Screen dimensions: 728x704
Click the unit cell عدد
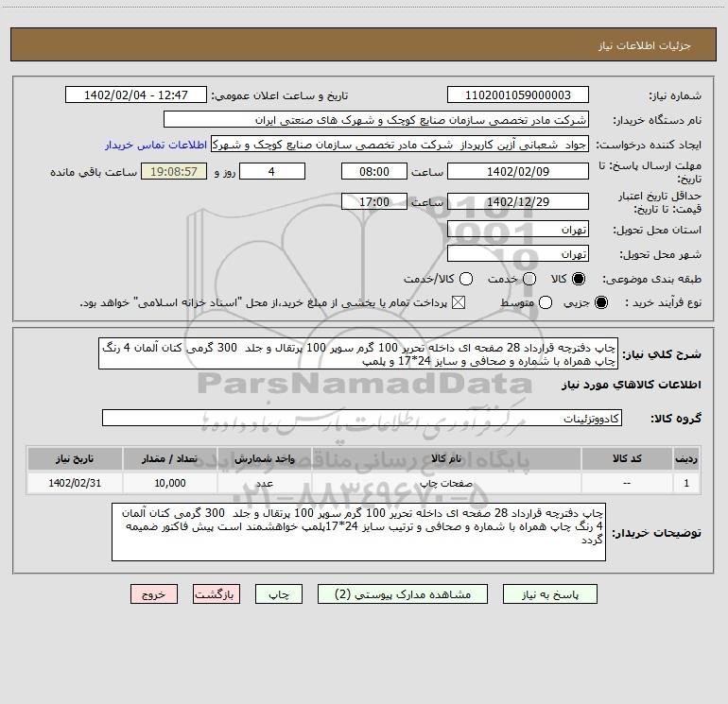click(264, 483)
